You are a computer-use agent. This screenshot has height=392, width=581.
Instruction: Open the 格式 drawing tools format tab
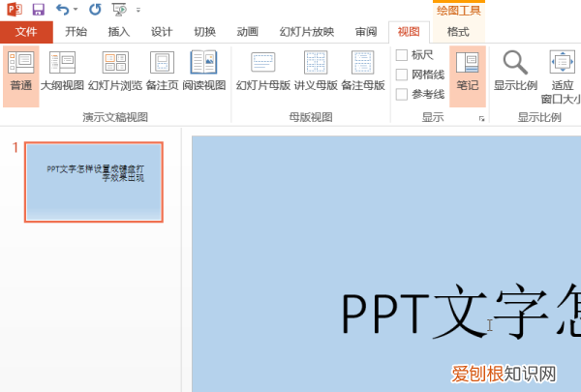tap(458, 32)
